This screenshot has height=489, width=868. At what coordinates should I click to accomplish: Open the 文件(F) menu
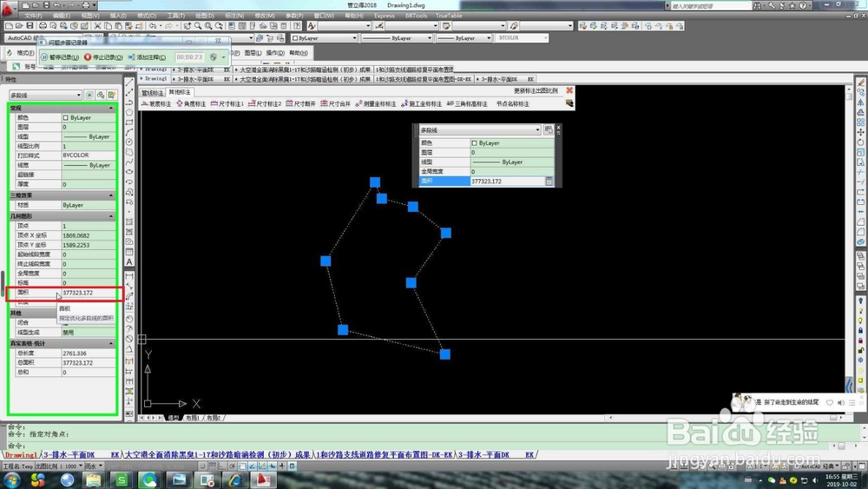coord(34,16)
